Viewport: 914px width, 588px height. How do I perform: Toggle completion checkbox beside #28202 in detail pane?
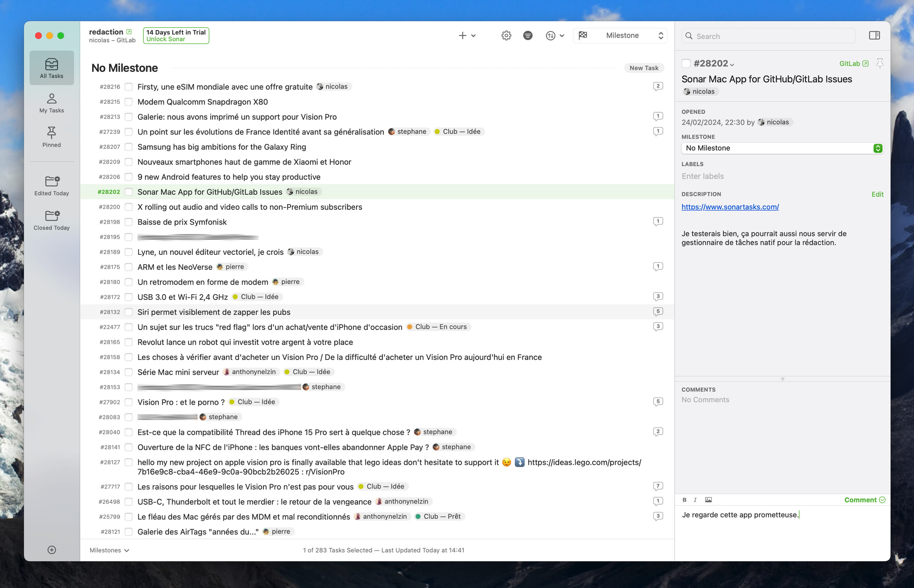point(686,63)
